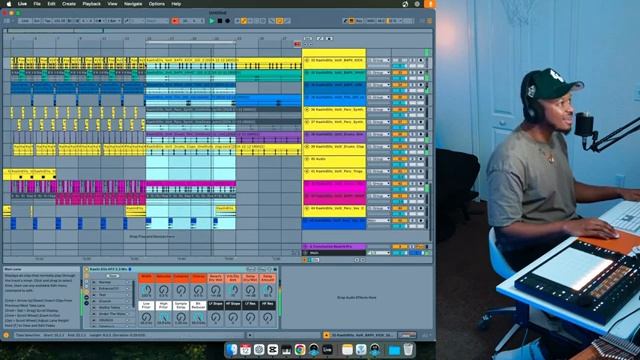
Task: Click the Delay Dry/Wet macro knob
Action: (250, 291)
